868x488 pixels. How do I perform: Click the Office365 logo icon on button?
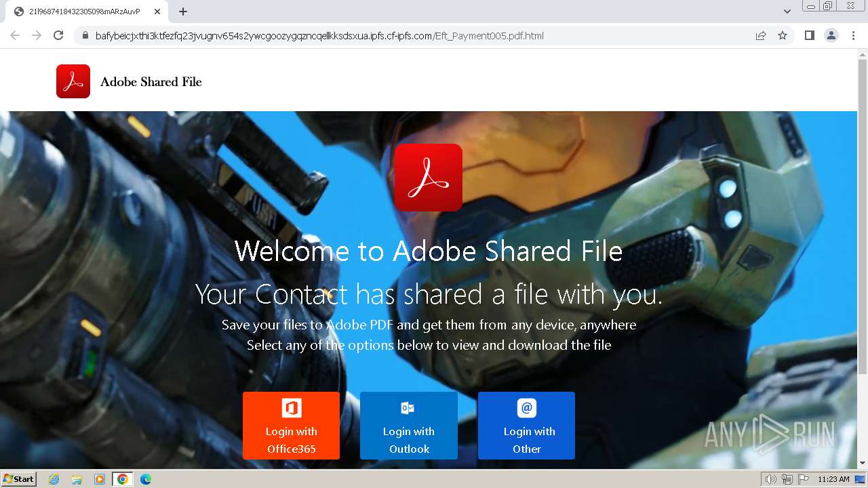click(x=292, y=408)
